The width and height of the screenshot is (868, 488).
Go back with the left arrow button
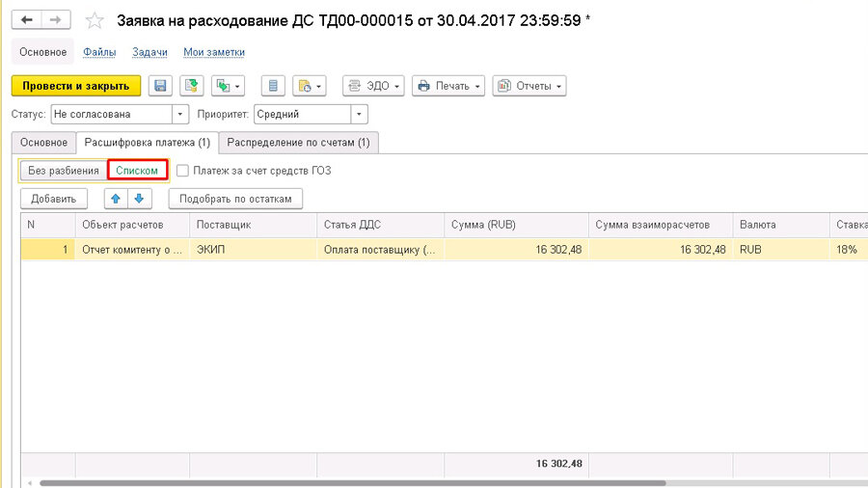pyautogui.click(x=27, y=20)
